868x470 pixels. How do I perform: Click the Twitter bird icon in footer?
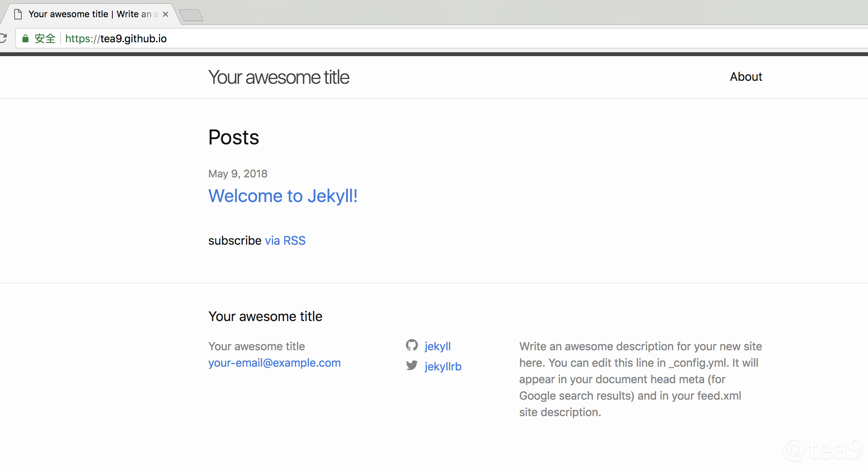point(412,365)
